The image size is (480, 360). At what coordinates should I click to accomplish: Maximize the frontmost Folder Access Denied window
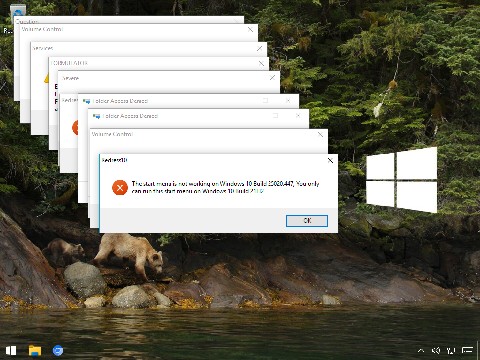[x=276, y=116]
